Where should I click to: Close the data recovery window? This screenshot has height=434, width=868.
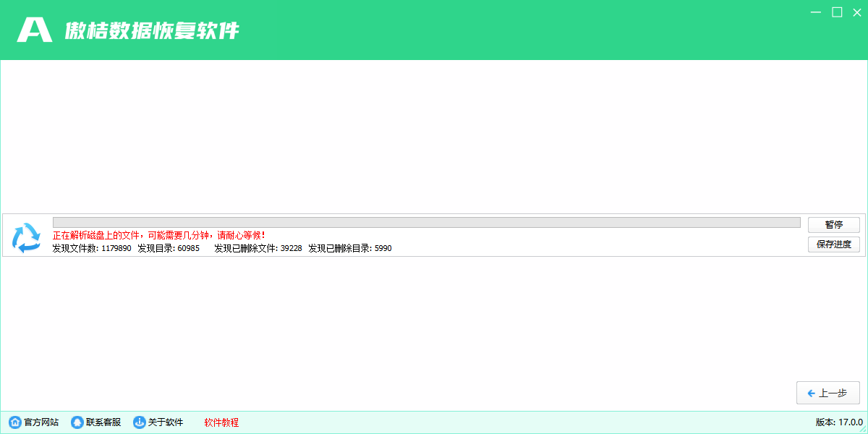(857, 12)
